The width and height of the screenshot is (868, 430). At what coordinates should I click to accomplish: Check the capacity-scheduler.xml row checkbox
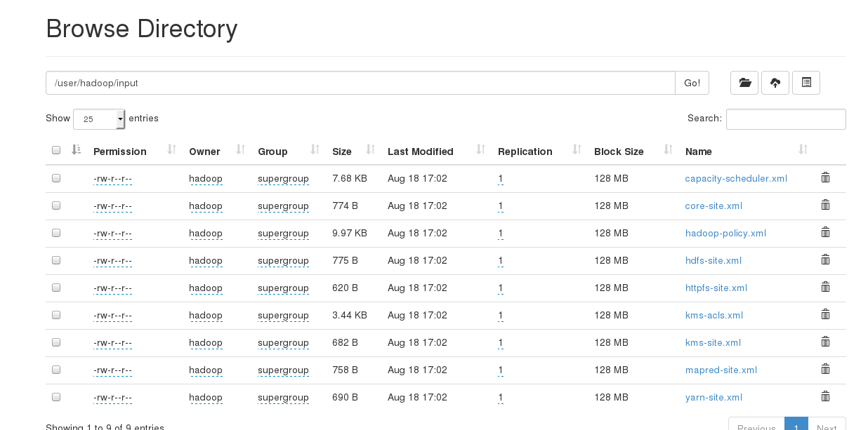click(x=56, y=178)
